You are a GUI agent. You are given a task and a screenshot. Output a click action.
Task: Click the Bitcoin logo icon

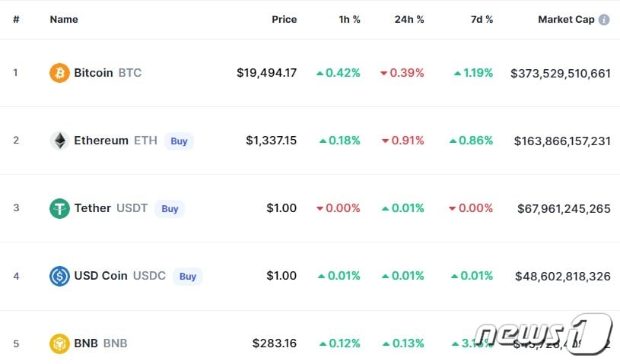pos(59,73)
